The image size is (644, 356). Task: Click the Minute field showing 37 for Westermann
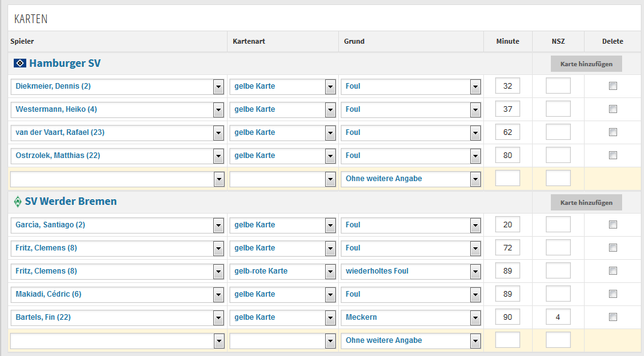(508, 109)
